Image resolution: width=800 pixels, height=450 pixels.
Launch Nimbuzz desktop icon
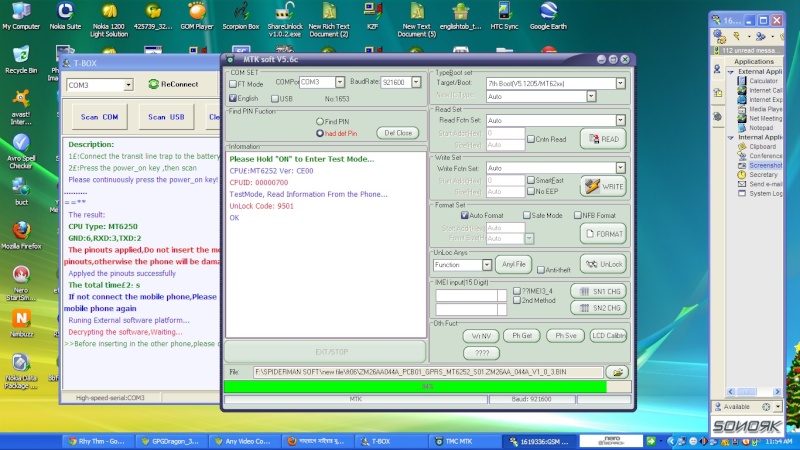pos(21,323)
